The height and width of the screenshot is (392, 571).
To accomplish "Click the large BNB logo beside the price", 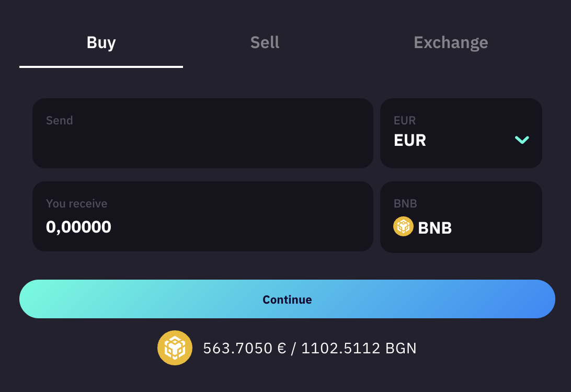I will [x=175, y=348].
